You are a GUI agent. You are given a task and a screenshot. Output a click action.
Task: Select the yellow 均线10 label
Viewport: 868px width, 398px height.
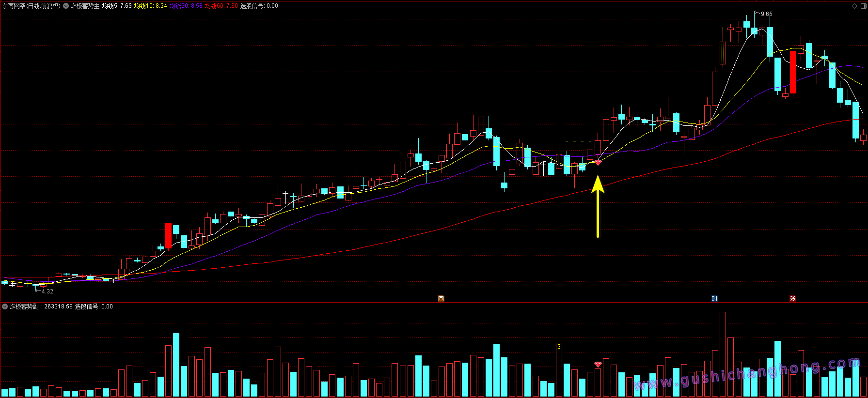pos(151,6)
